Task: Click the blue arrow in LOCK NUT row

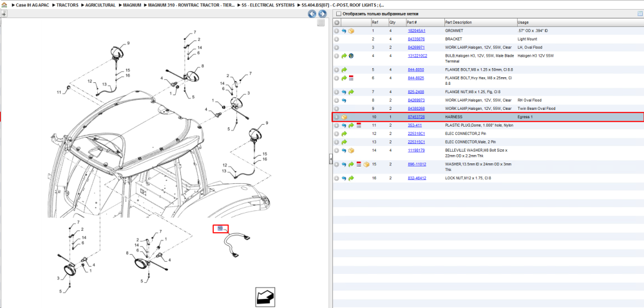Action: pyautogui.click(x=344, y=178)
